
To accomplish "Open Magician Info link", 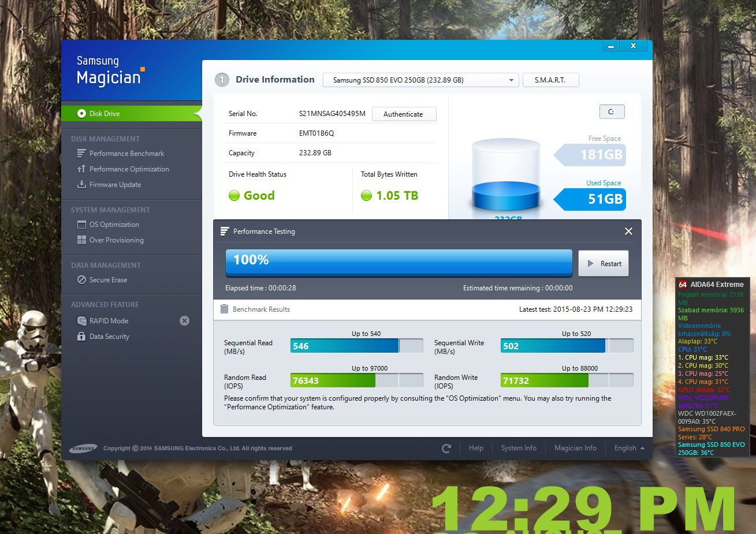I will (x=575, y=448).
